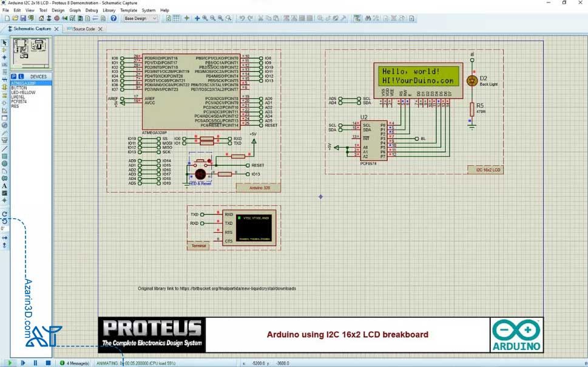Click the Rotate Clockwise icon
The height and width of the screenshot is (367, 588).
click(x=4, y=214)
